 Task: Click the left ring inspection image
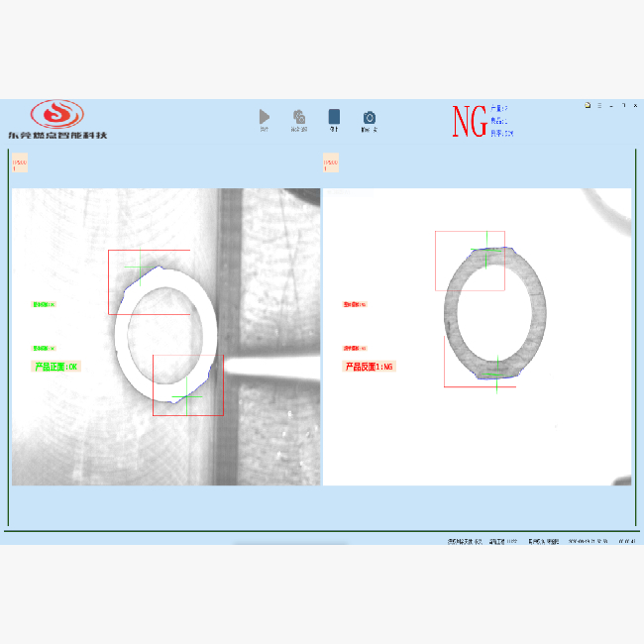click(x=166, y=337)
